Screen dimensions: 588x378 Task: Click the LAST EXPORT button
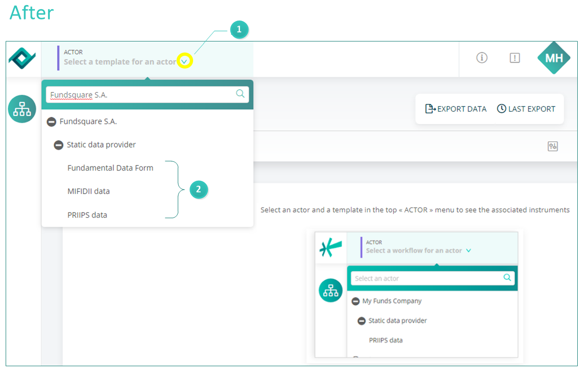[526, 109]
